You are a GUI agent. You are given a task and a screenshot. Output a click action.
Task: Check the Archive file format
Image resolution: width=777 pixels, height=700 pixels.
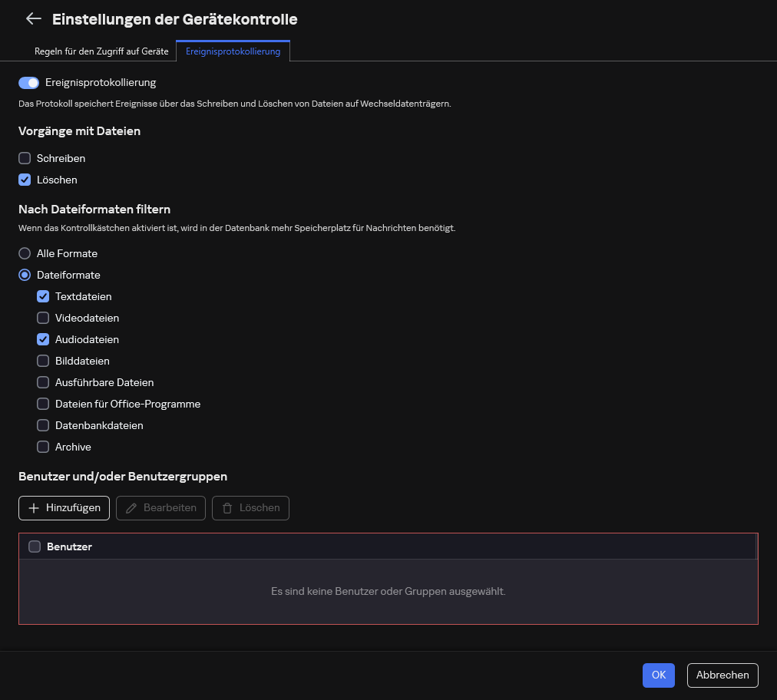[x=43, y=447]
